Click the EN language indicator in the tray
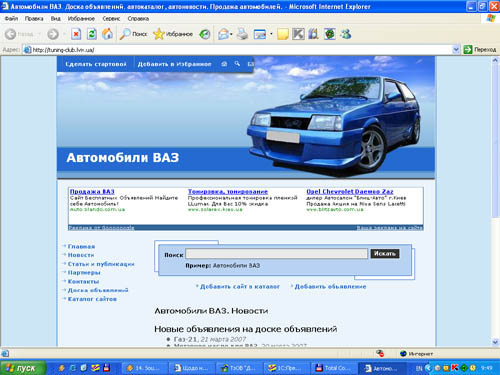The width and height of the screenshot is (500, 375). [x=419, y=368]
